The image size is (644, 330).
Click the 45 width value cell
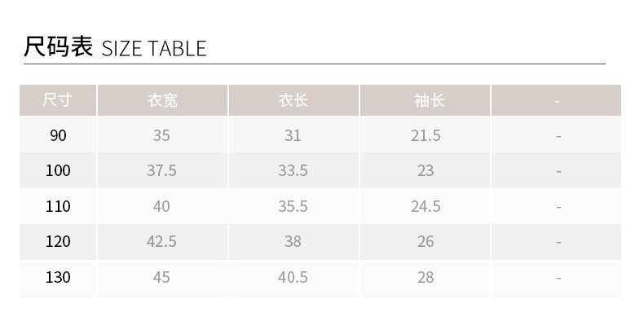[x=161, y=277]
